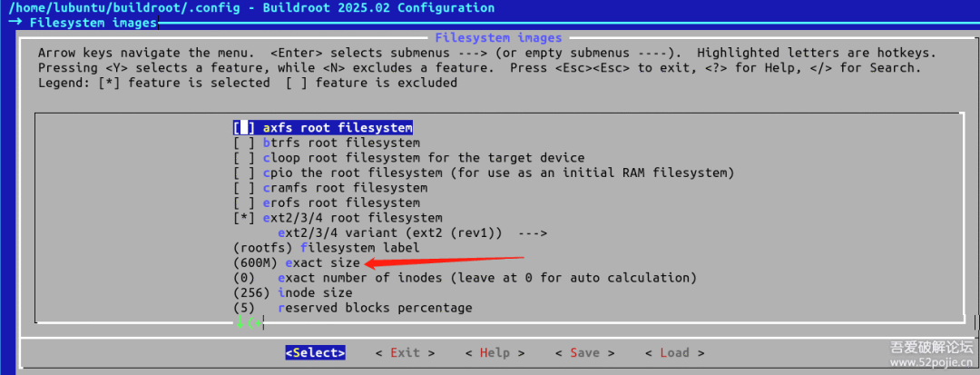
Task: Edit the rootfs filesystem label value
Action: [327, 248]
